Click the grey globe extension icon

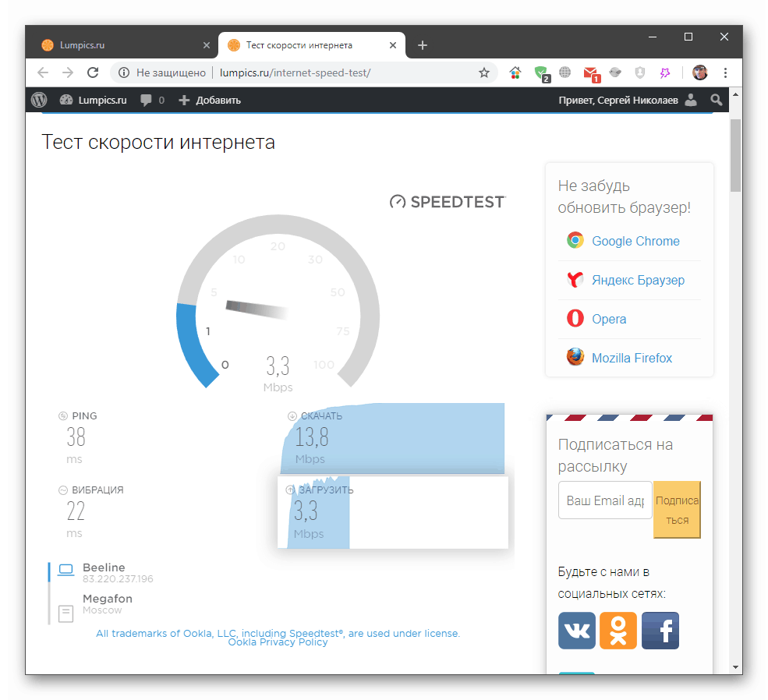564,73
